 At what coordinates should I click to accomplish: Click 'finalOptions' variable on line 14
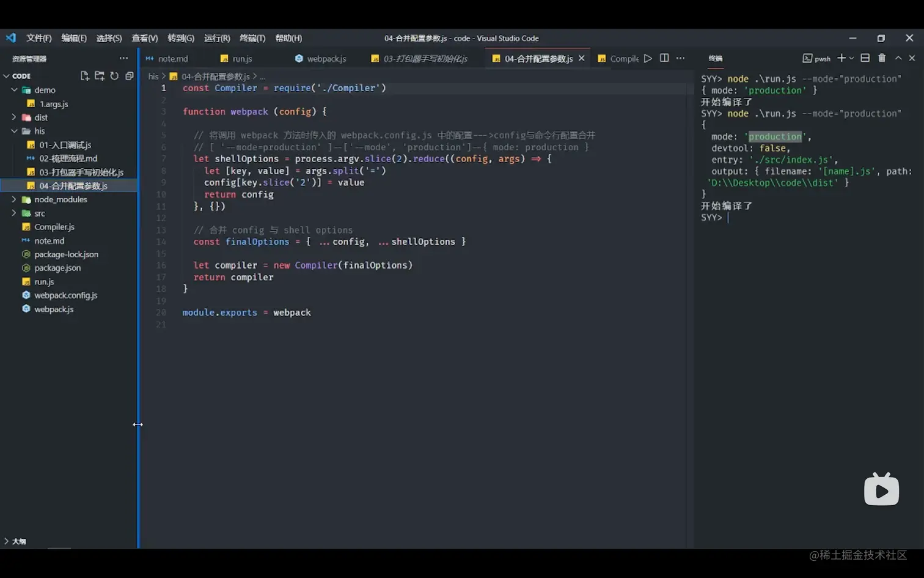click(x=257, y=242)
